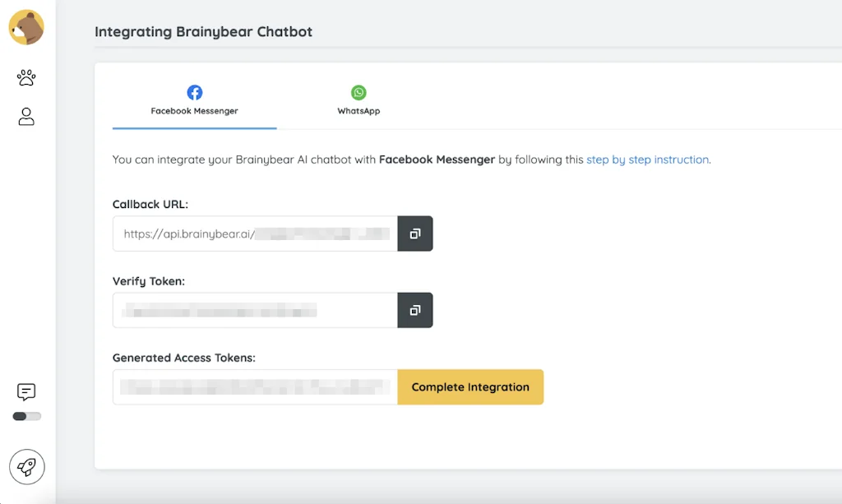The image size is (842, 504).
Task: Click the Generated Access Tokens label
Action: pos(184,358)
